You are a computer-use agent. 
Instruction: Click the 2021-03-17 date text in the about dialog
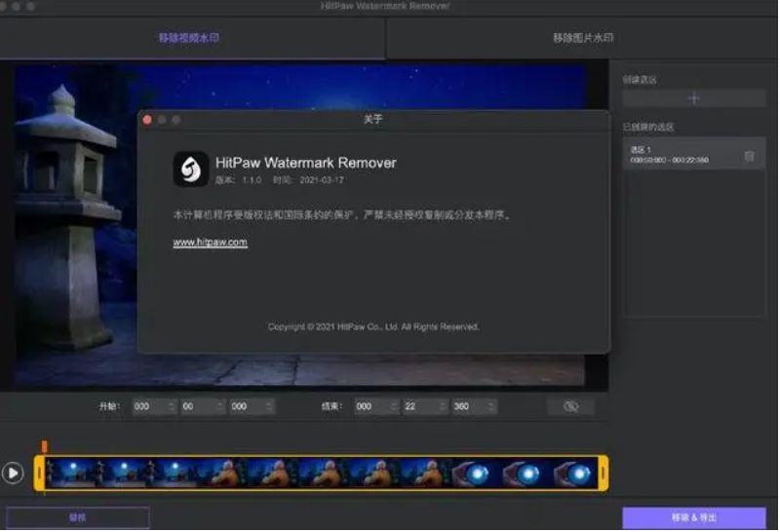pyautogui.click(x=322, y=180)
